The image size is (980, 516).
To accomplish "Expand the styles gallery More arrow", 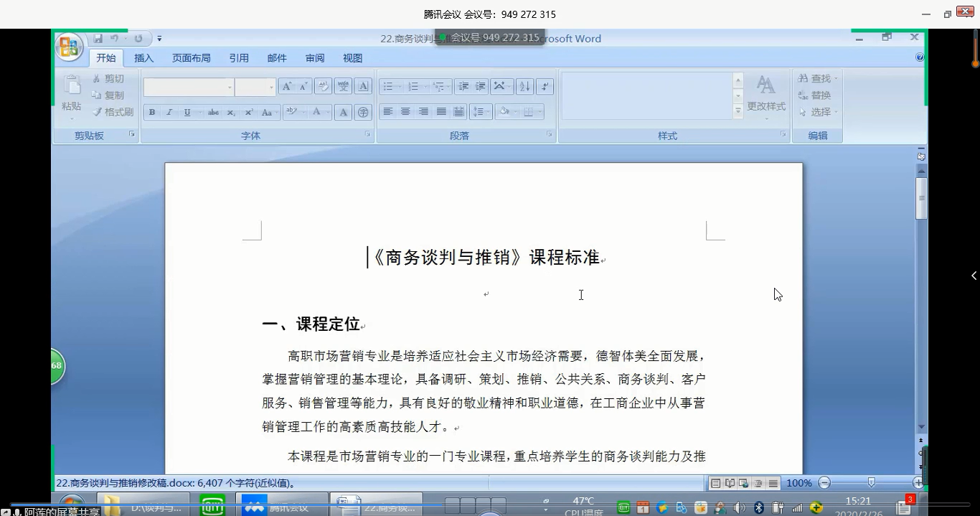I will [x=738, y=111].
